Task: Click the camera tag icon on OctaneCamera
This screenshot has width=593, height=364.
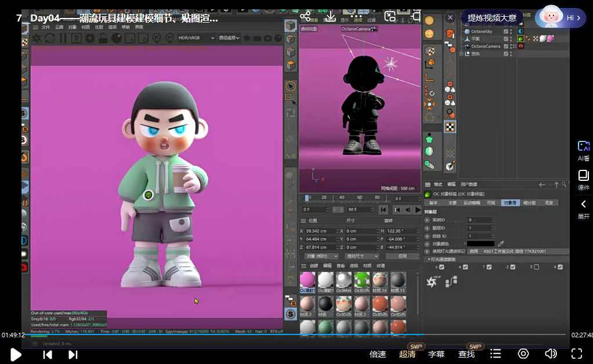Action: click(520, 46)
